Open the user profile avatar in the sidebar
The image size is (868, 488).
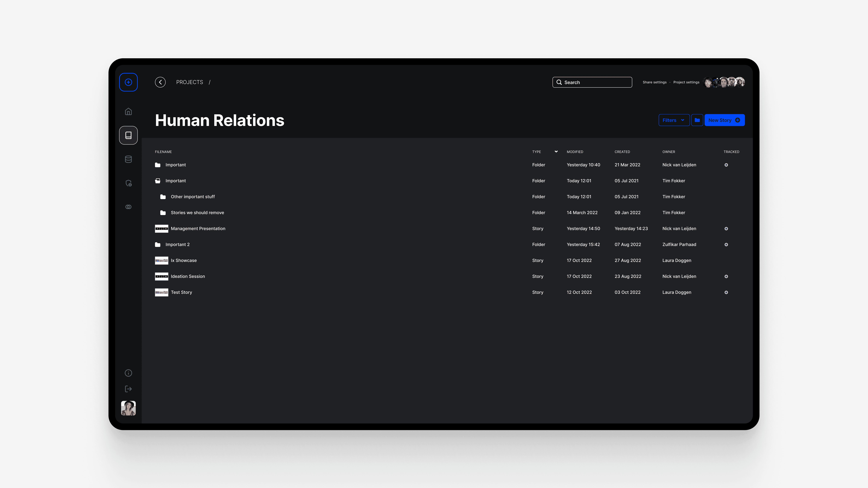coord(128,408)
